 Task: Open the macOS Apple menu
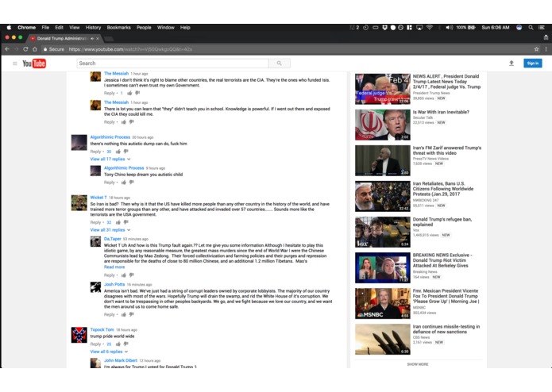point(9,28)
